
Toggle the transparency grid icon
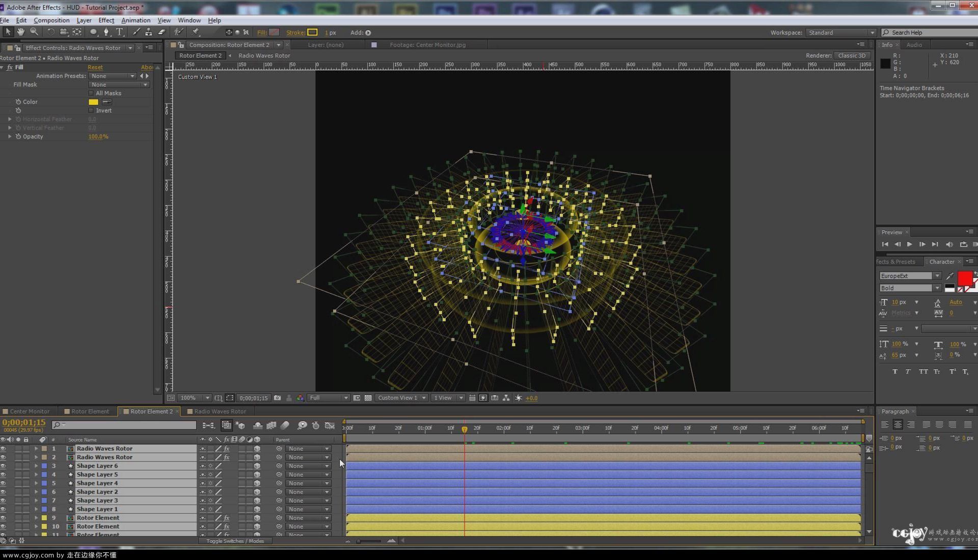[368, 398]
